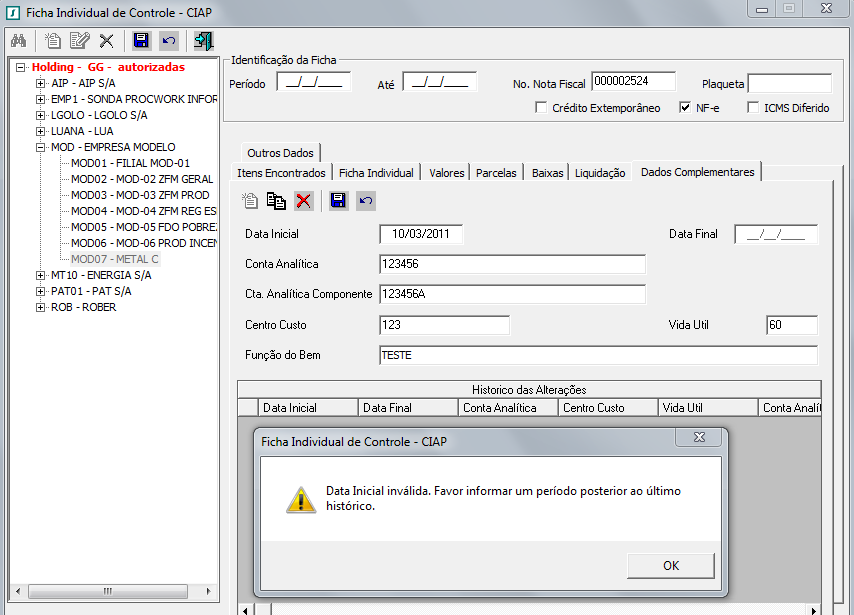Viewport: 854px width, 615px height.
Task: Close the warning dialog with its X button
Action: click(697, 439)
